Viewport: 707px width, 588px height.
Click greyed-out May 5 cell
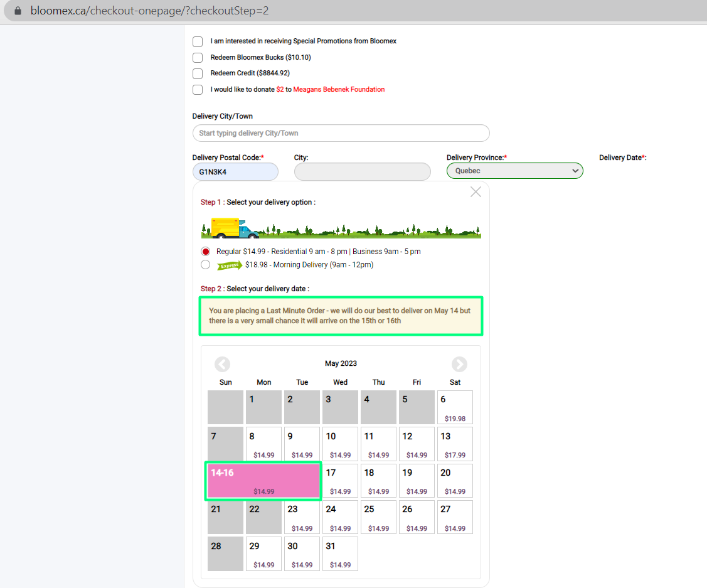click(417, 408)
